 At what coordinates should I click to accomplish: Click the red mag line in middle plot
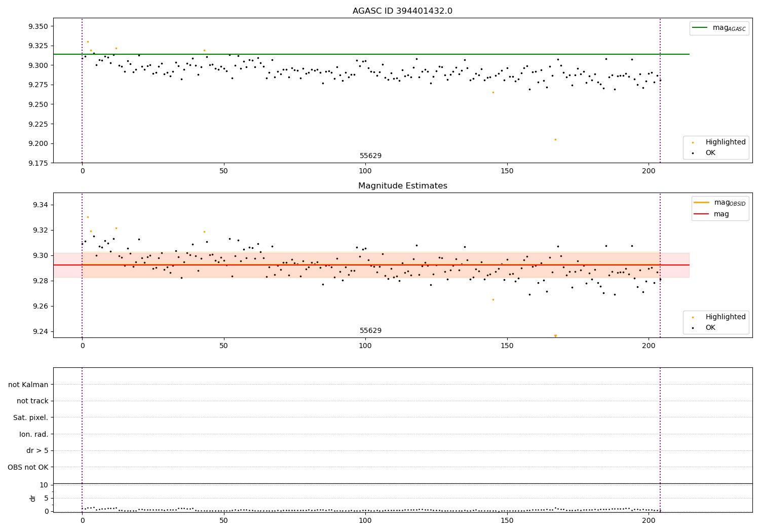[371, 265]
